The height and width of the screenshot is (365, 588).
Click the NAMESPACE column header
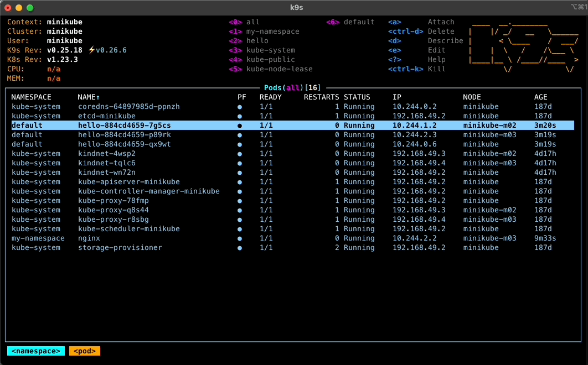click(x=31, y=97)
